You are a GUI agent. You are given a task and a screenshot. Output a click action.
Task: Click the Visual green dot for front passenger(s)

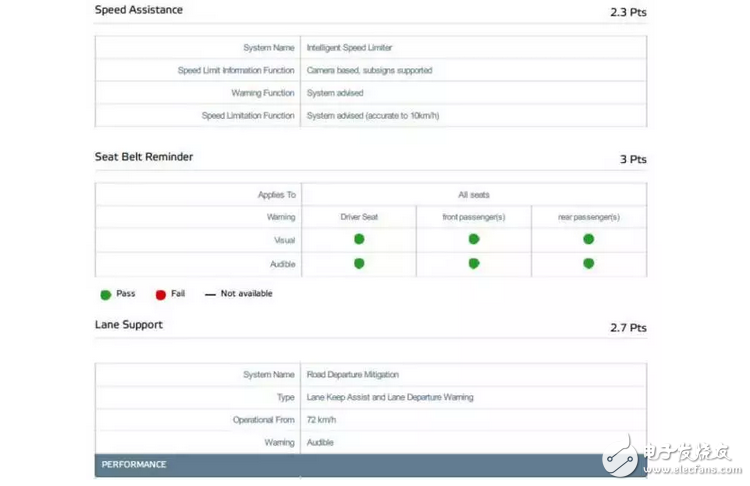tap(474, 239)
